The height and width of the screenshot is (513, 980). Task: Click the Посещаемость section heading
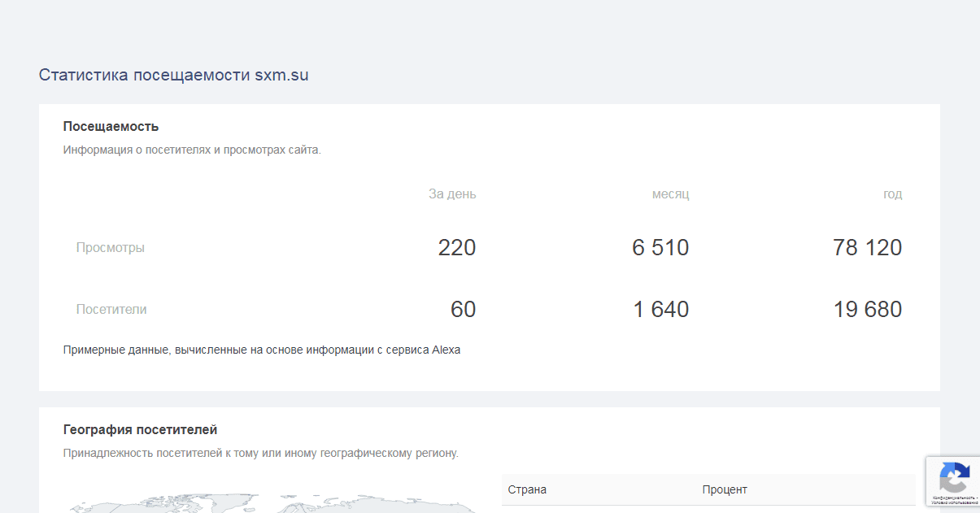click(x=111, y=127)
